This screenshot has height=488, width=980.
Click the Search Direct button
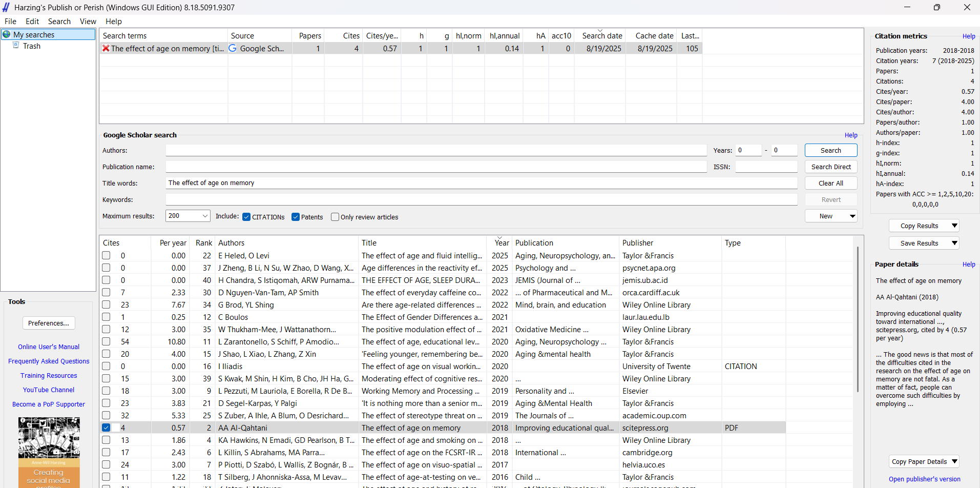click(830, 167)
